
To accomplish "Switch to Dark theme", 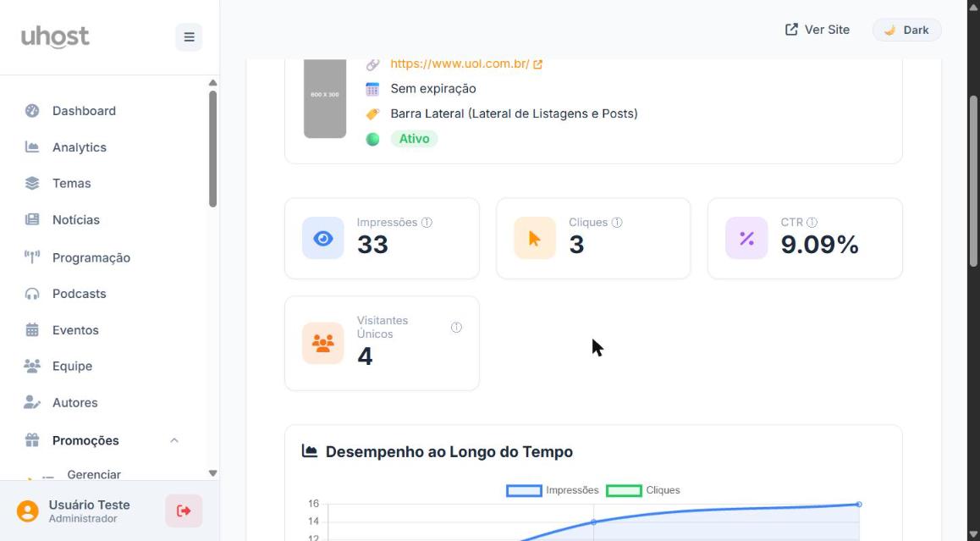I will [907, 30].
